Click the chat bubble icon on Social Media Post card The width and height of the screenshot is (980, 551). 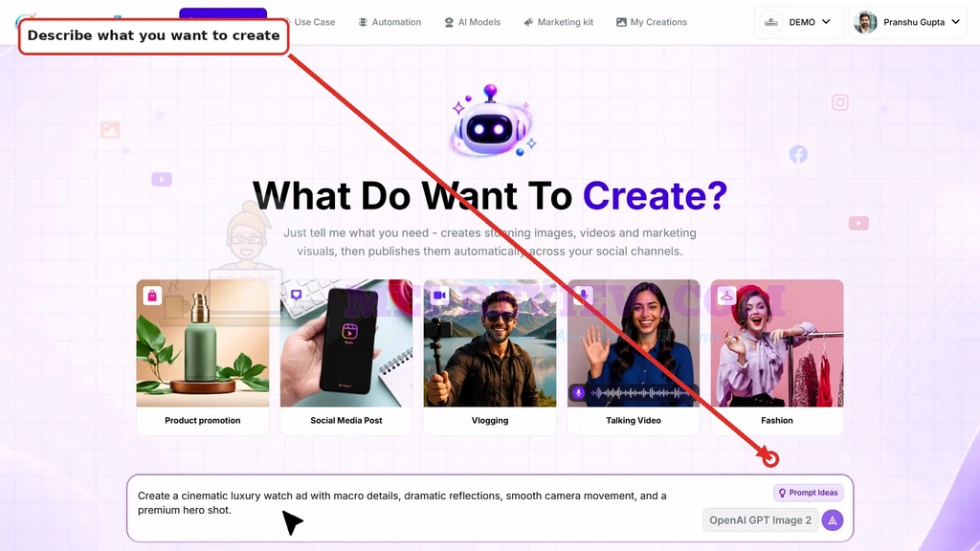pyautogui.click(x=297, y=295)
